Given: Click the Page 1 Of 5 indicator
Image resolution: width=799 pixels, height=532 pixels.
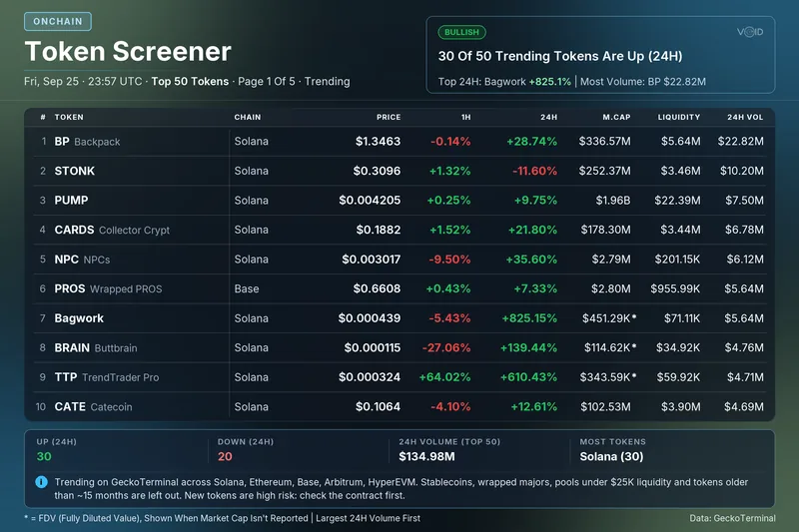Looking at the screenshot, I should (x=267, y=82).
